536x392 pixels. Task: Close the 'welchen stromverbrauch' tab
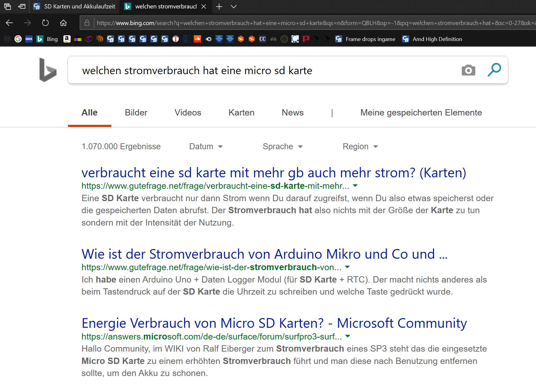pos(204,6)
